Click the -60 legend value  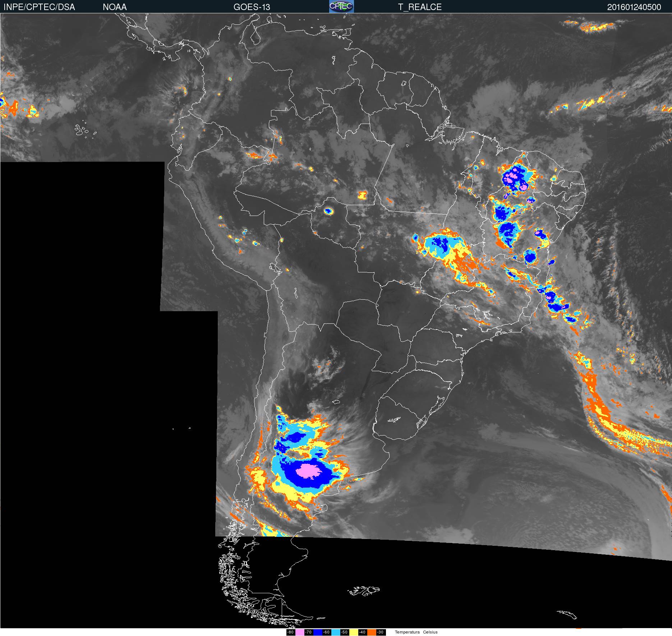[x=326, y=632]
